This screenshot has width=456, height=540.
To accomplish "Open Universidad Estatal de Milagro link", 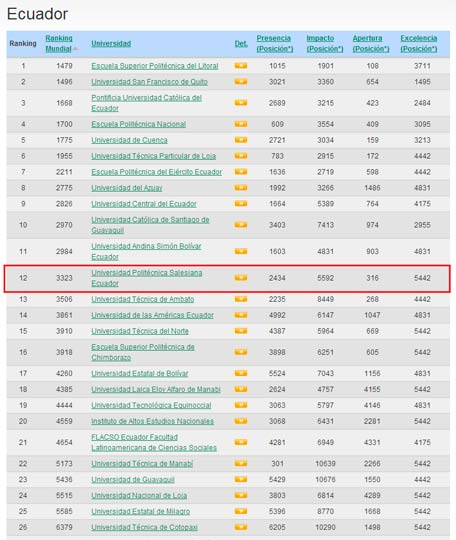I will pos(141,511).
